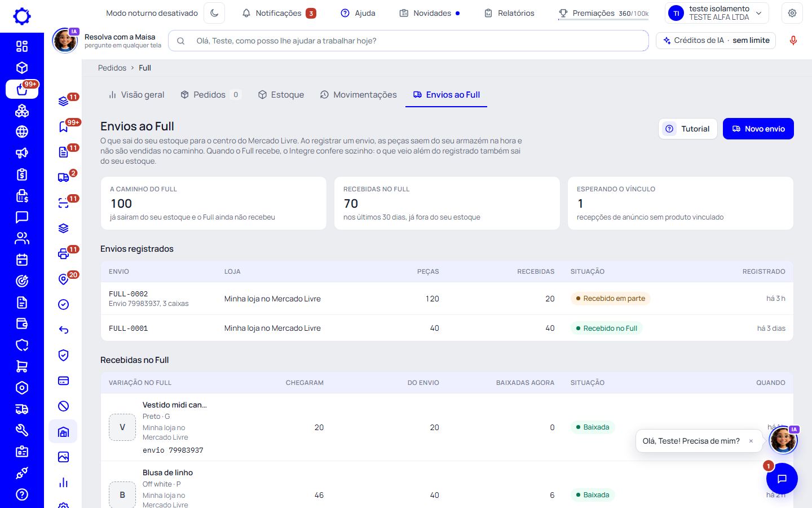
Task: Expand the teste isolamento account dropdown
Action: tap(717, 13)
